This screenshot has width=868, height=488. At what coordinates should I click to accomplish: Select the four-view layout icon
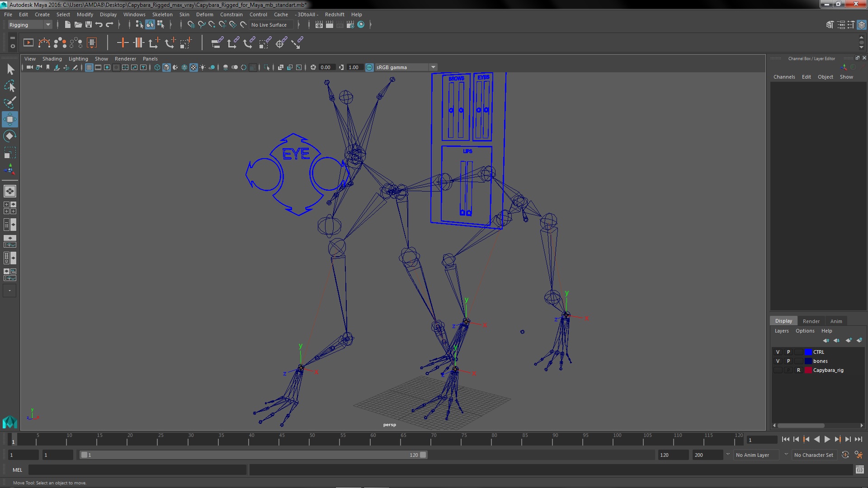coord(10,208)
